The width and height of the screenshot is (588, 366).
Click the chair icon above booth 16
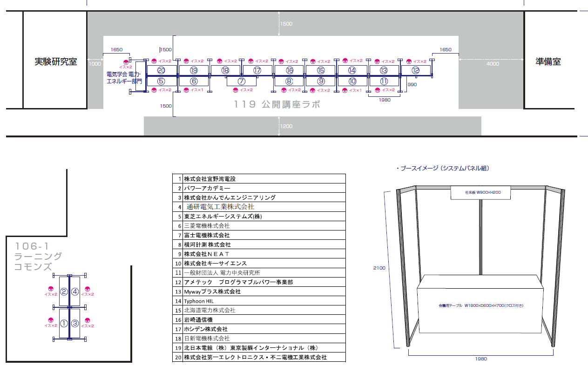click(281, 61)
